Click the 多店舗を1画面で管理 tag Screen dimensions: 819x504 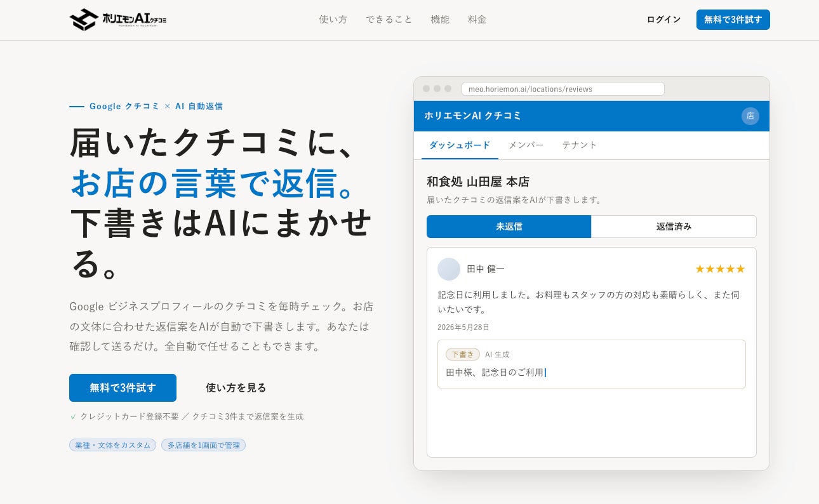(203, 446)
